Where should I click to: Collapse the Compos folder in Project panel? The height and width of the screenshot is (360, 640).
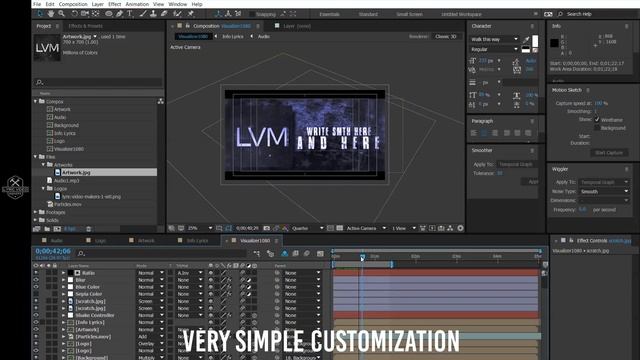tap(36, 101)
